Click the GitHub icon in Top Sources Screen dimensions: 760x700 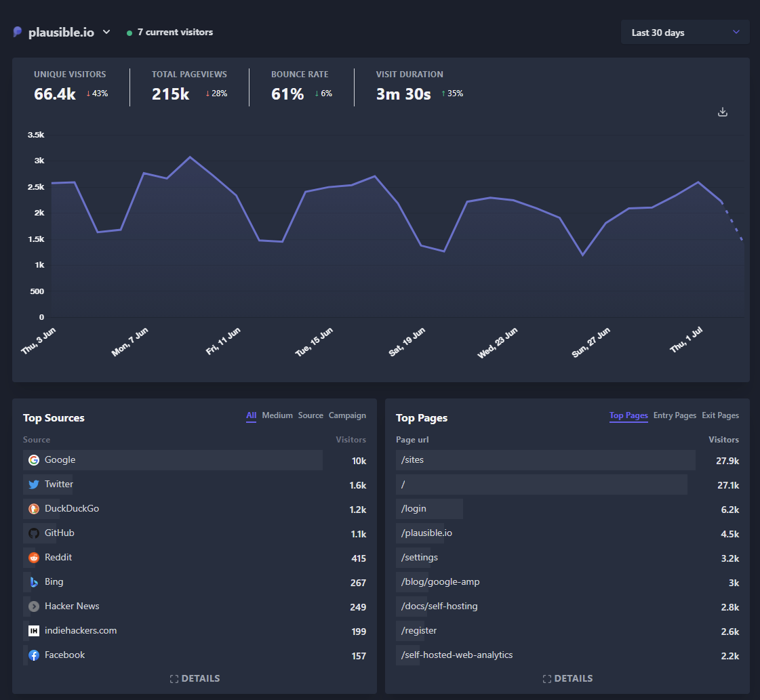pos(33,533)
